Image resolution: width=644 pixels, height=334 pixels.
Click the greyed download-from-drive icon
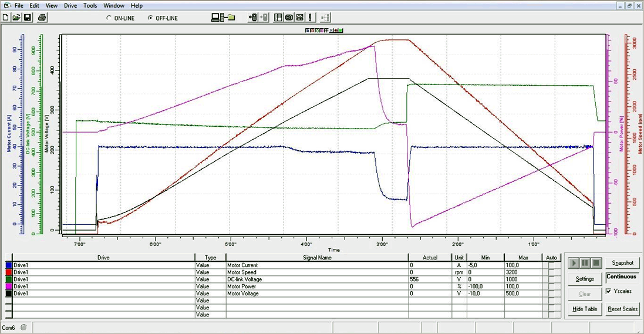(264, 18)
